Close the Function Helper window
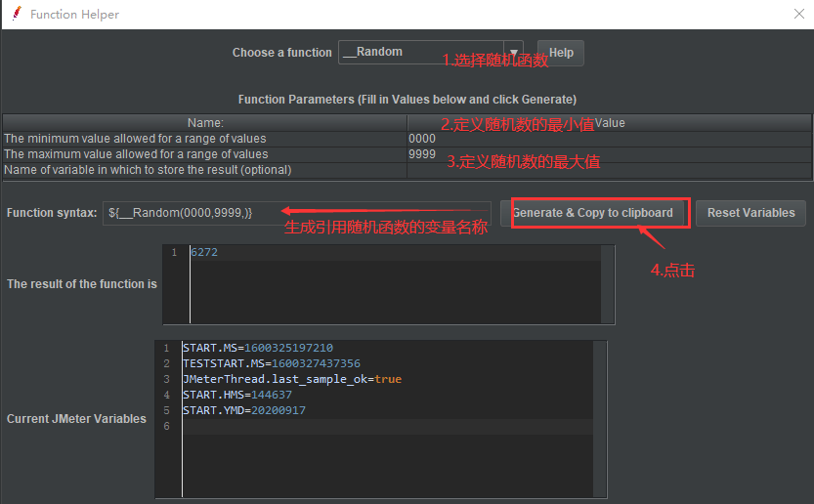This screenshot has height=504, width=814. 797,15
